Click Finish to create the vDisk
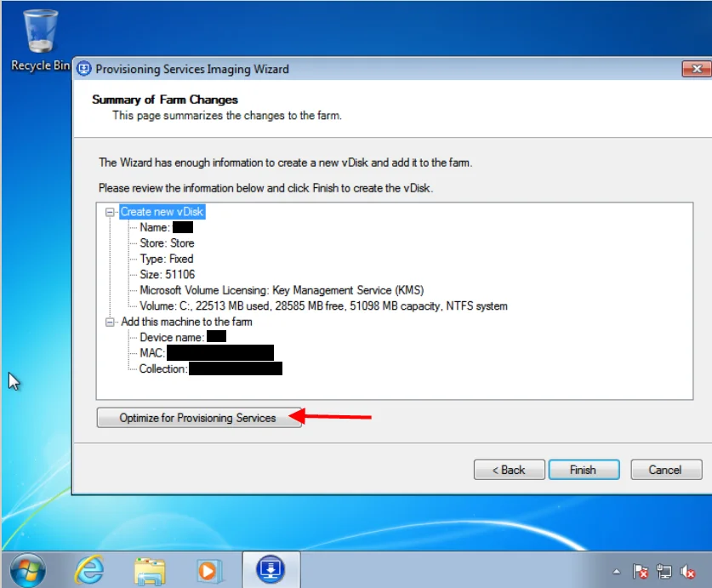This screenshot has width=712, height=588. tap(584, 470)
